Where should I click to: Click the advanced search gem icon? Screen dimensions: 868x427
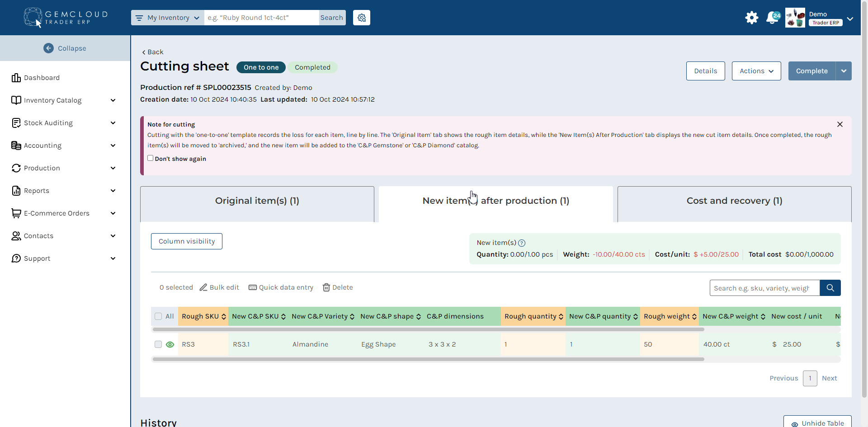362,18
